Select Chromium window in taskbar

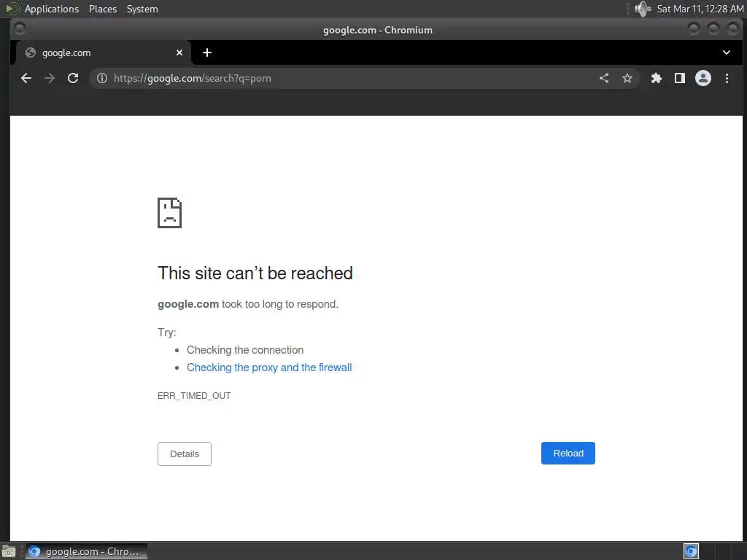click(x=86, y=551)
